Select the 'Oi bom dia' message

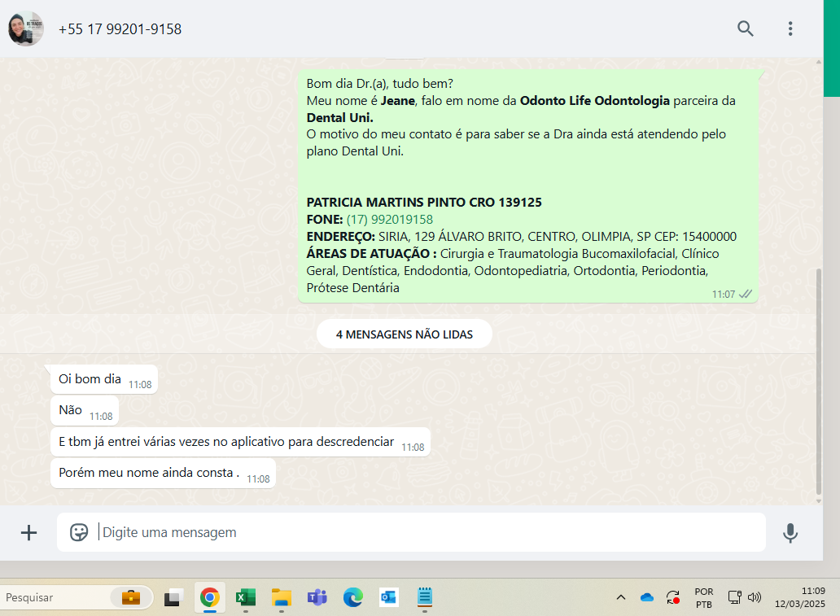(x=104, y=379)
